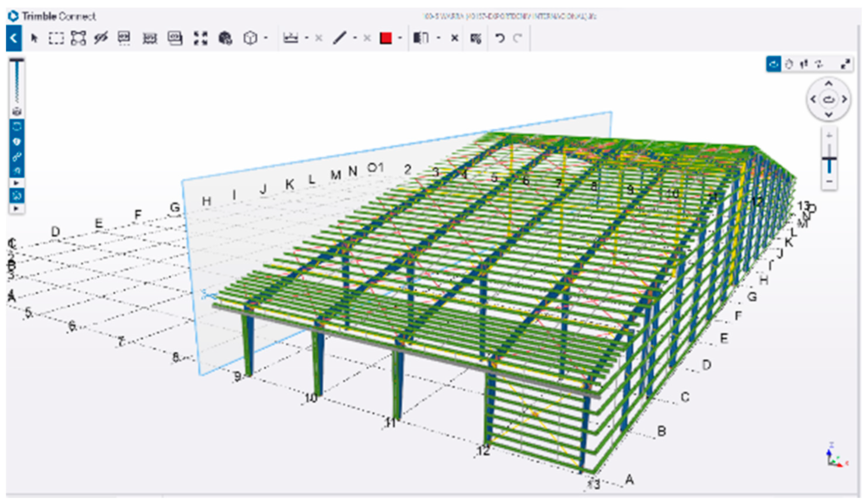Click the zoom to fit arrows icon
Image resolution: width=866 pixels, height=504 pixels.
coord(200,38)
